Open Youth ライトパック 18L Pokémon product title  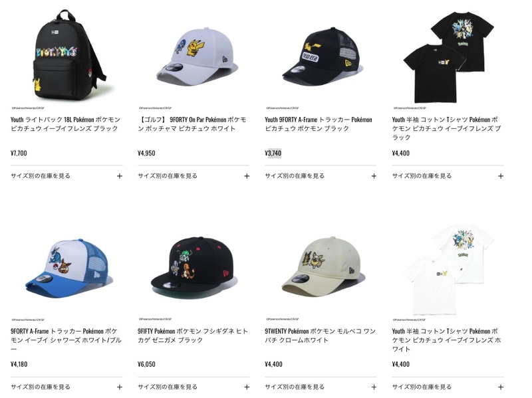pyautogui.click(x=65, y=124)
